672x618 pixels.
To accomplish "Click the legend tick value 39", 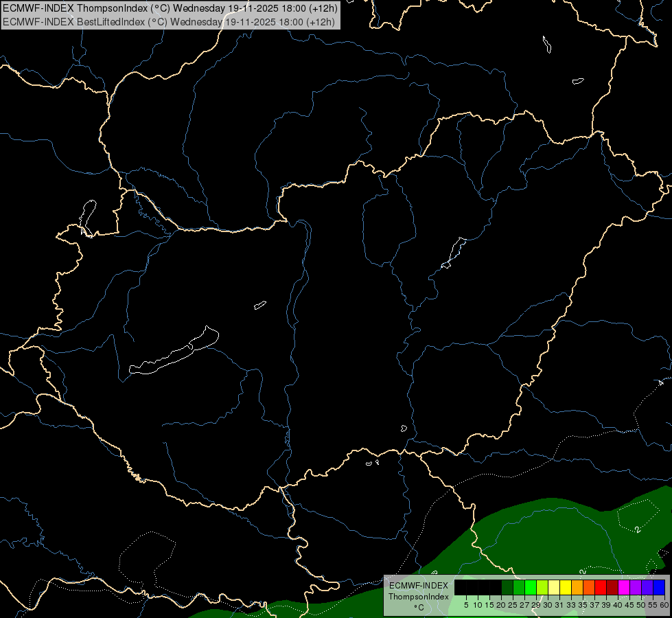I will pos(606,605).
